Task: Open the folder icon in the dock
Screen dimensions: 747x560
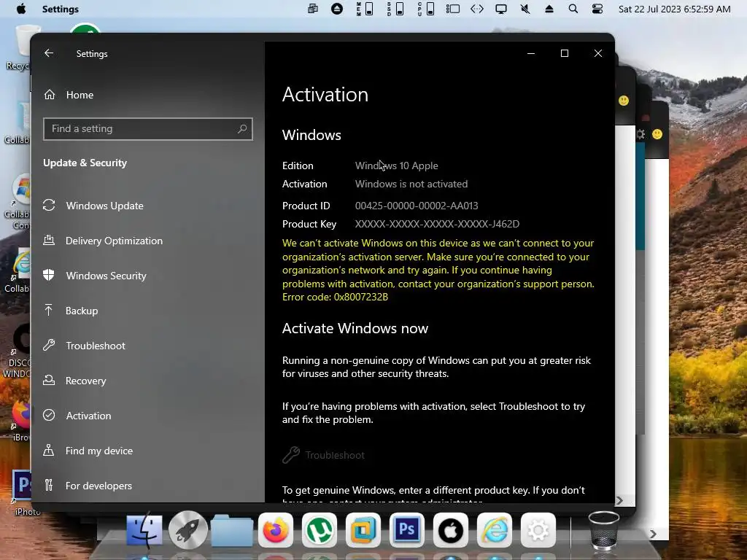Action: [x=231, y=530]
